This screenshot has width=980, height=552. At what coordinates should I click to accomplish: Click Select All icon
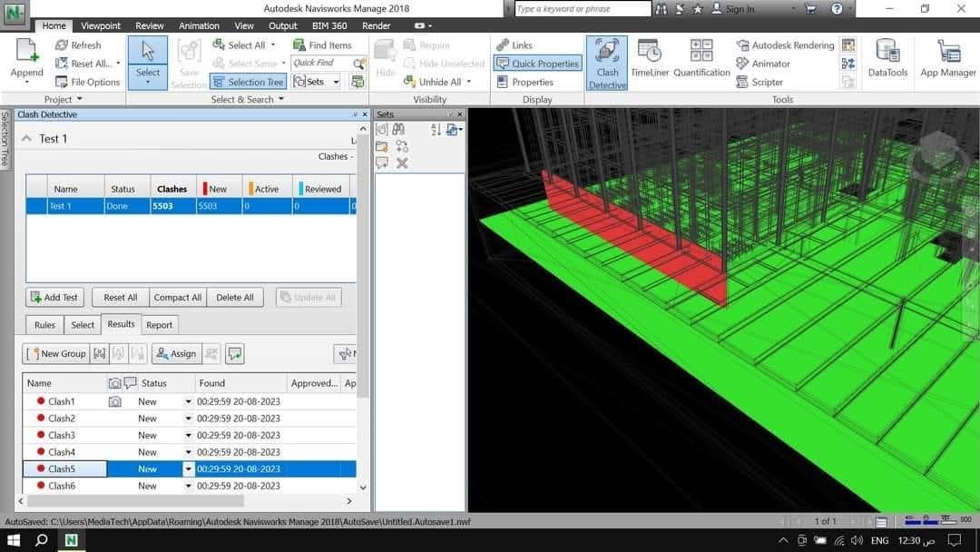(219, 45)
